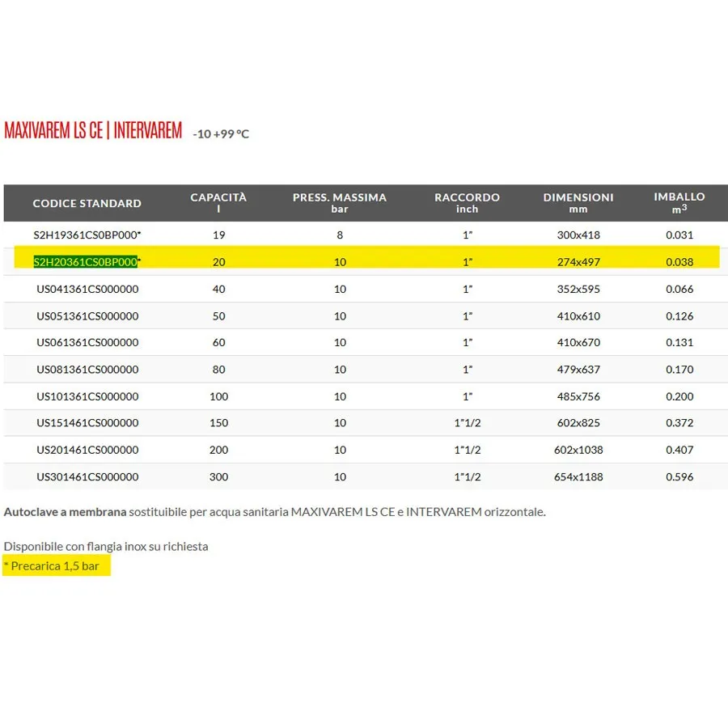Viewport: 728px width, 728px height.
Task: Click 1"1/2 fitting in the 300 litre row
Action: [467, 476]
